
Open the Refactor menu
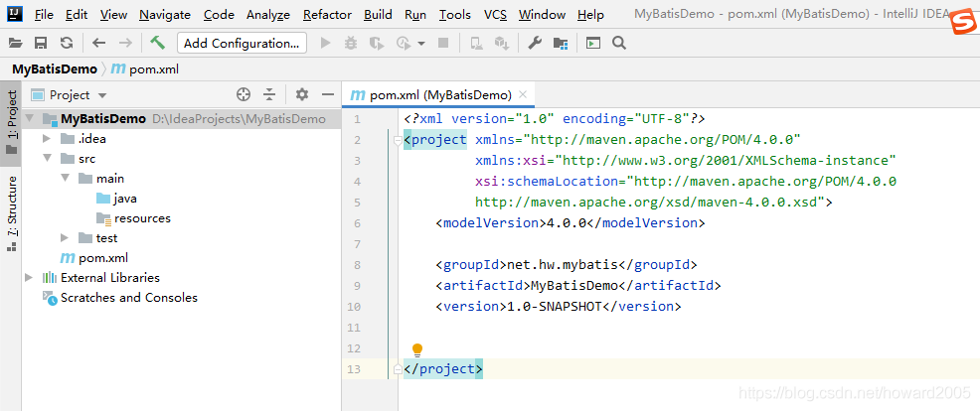pos(328,14)
